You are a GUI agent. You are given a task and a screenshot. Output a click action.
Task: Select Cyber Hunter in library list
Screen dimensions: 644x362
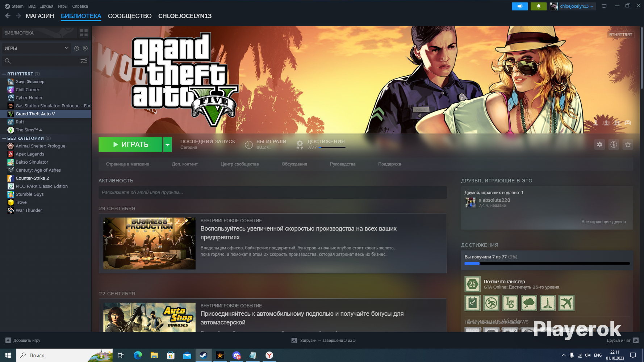pos(46,98)
